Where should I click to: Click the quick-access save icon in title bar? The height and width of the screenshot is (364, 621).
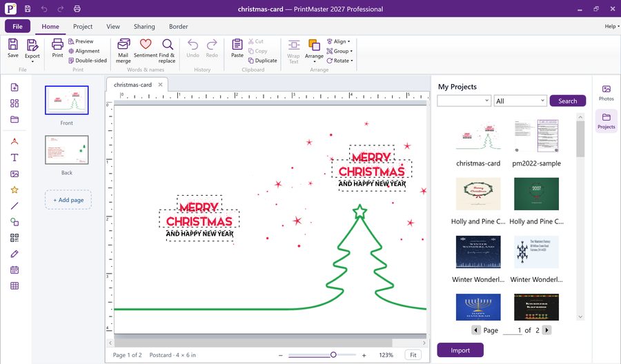point(28,9)
